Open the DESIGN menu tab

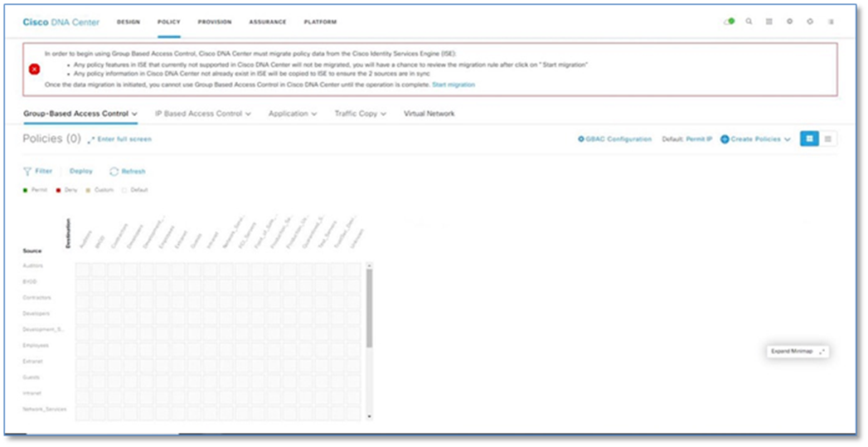click(129, 22)
